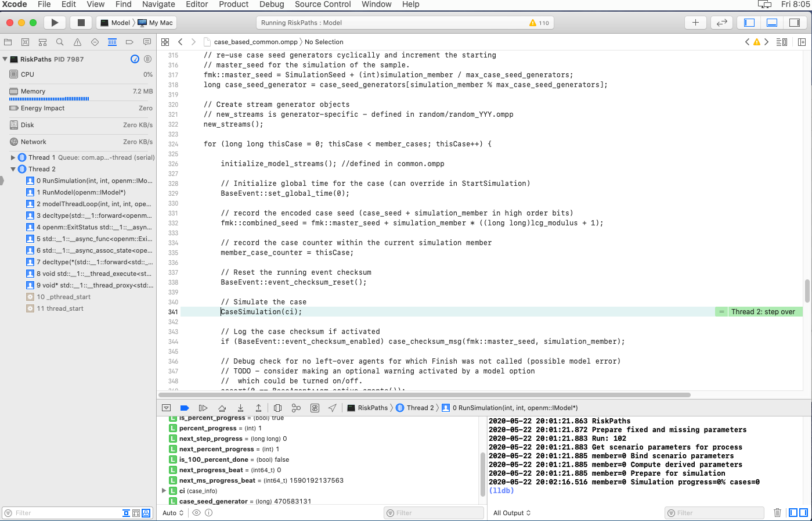Open the Network gauge report
Screen dimensions: 812x521
[x=81, y=142]
